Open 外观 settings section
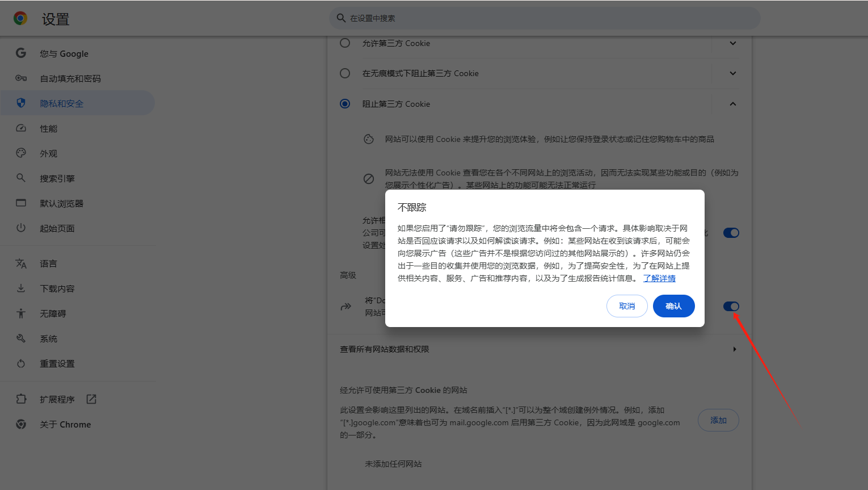Viewport: 868px width, 490px height. [x=78, y=153]
